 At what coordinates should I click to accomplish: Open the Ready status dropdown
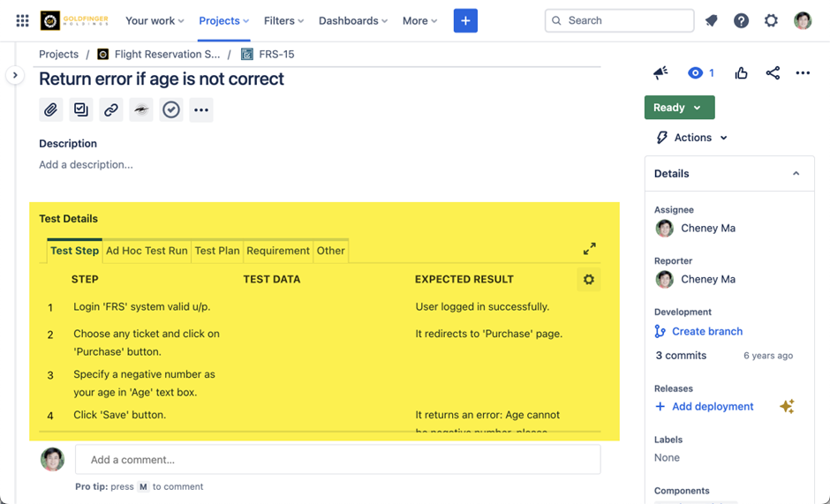point(679,108)
